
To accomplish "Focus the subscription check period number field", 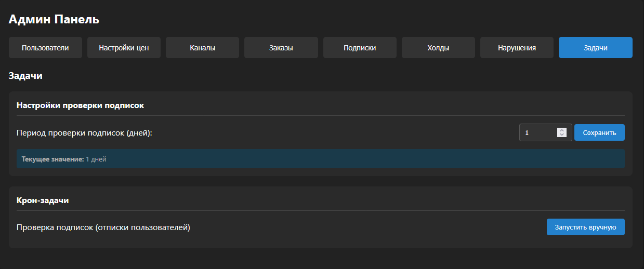I will (x=538, y=132).
